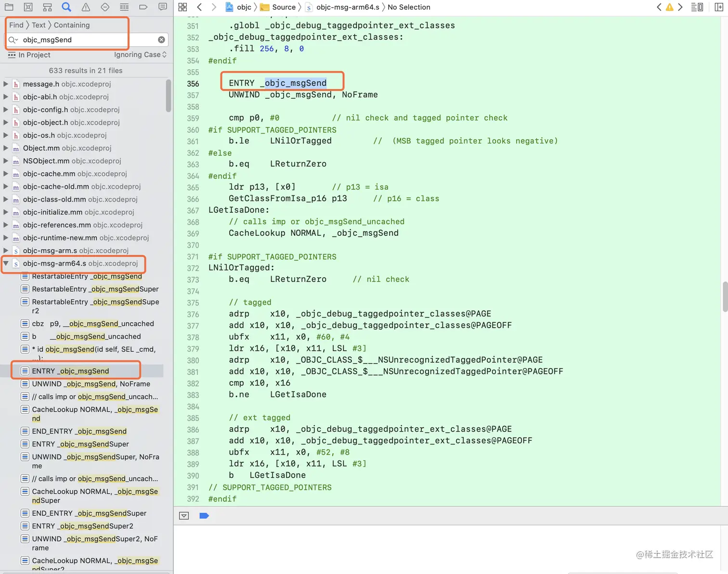Go back in editor history
Image resolution: width=728 pixels, height=574 pixels.
(x=199, y=7)
